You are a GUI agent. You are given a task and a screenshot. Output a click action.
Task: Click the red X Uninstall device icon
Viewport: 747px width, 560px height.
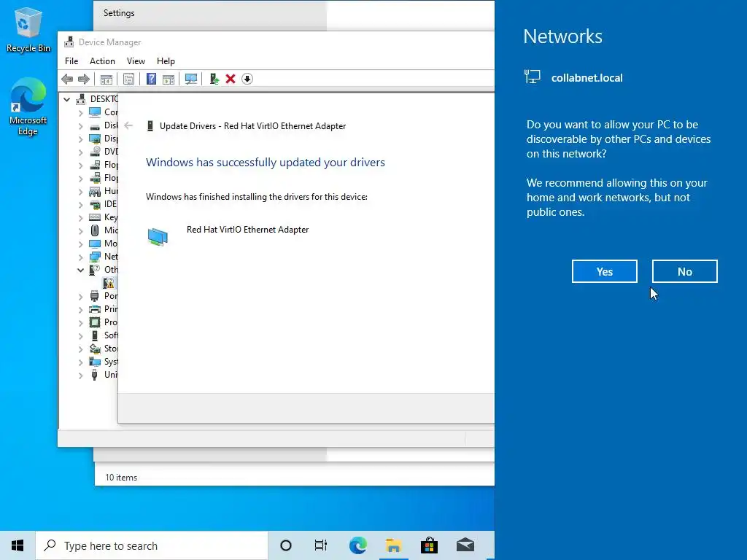(x=231, y=79)
